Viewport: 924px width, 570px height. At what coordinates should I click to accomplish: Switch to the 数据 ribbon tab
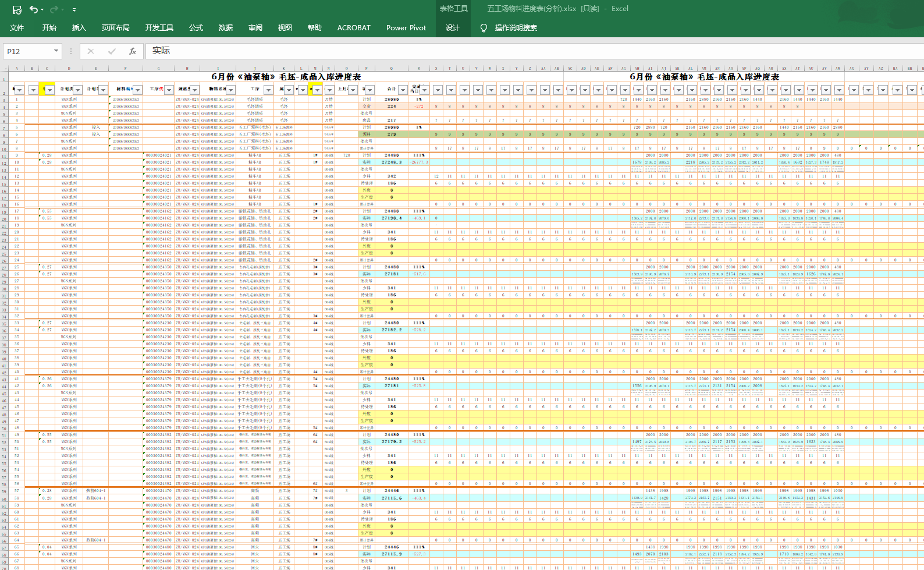(225, 28)
